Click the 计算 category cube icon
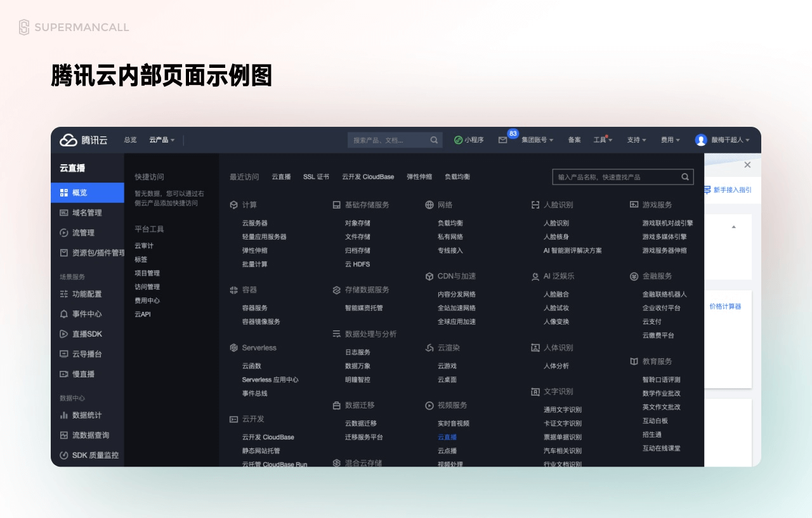 pos(233,205)
